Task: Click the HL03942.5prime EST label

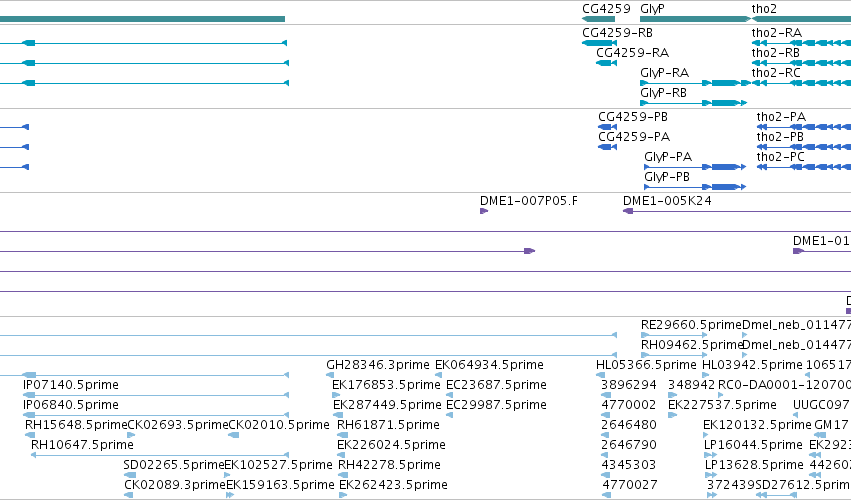Action: tap(752, 365)
